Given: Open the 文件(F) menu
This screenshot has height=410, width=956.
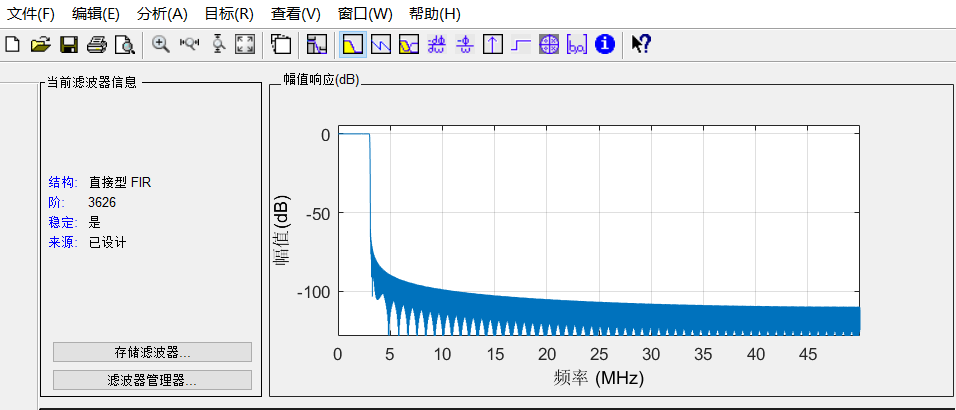Looking at the screenshot, I should click(30, 13).
